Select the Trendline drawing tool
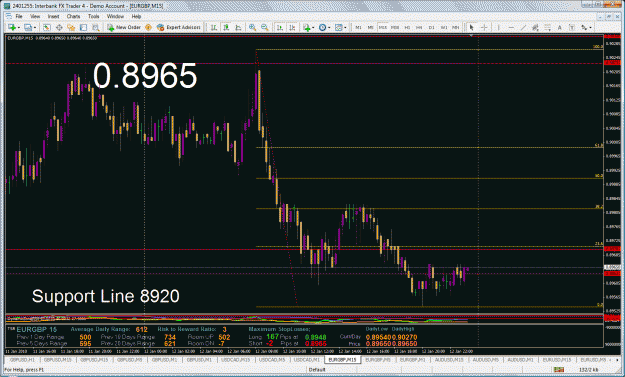 click(523, 27)
